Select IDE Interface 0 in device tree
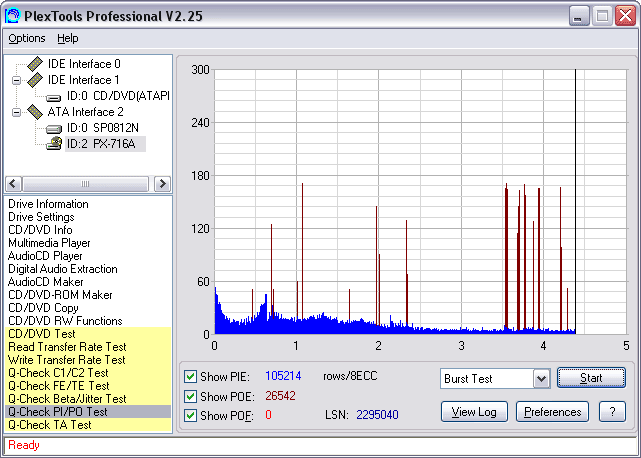Screen dimensions: 641x458 pos(84,64)
